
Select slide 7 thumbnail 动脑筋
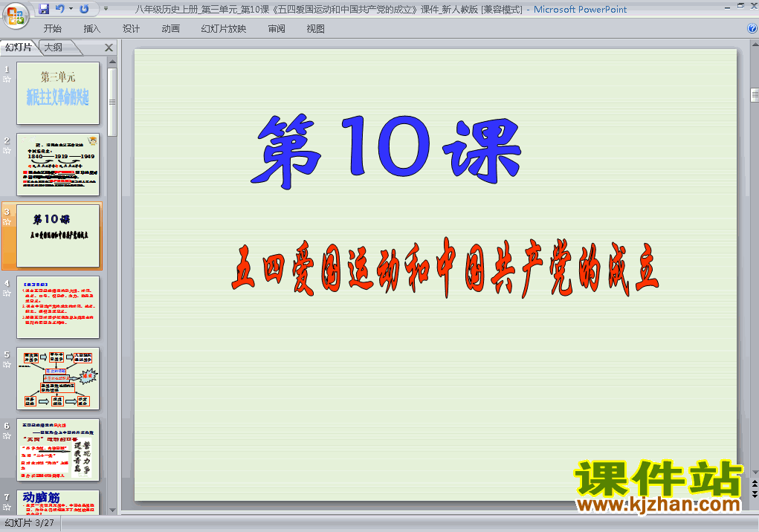pyautogui.click(x=58, y=502)
